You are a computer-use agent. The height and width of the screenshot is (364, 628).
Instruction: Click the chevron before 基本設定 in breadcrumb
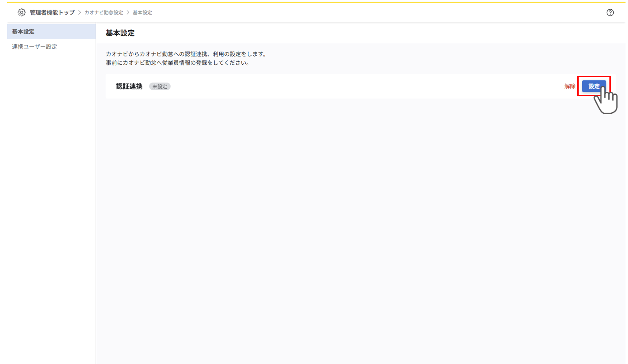(127, 12)
